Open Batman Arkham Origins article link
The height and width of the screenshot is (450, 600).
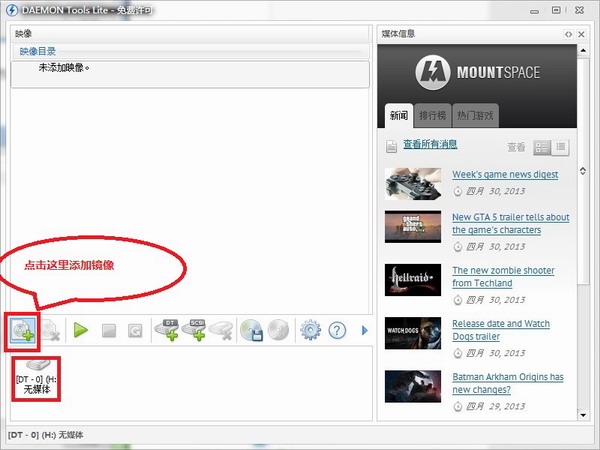508,383
